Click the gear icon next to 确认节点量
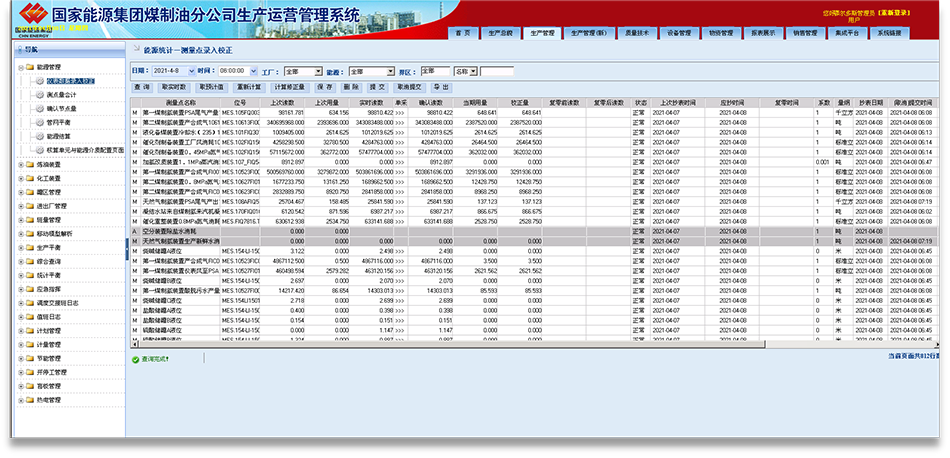 (x=40, y=109)
